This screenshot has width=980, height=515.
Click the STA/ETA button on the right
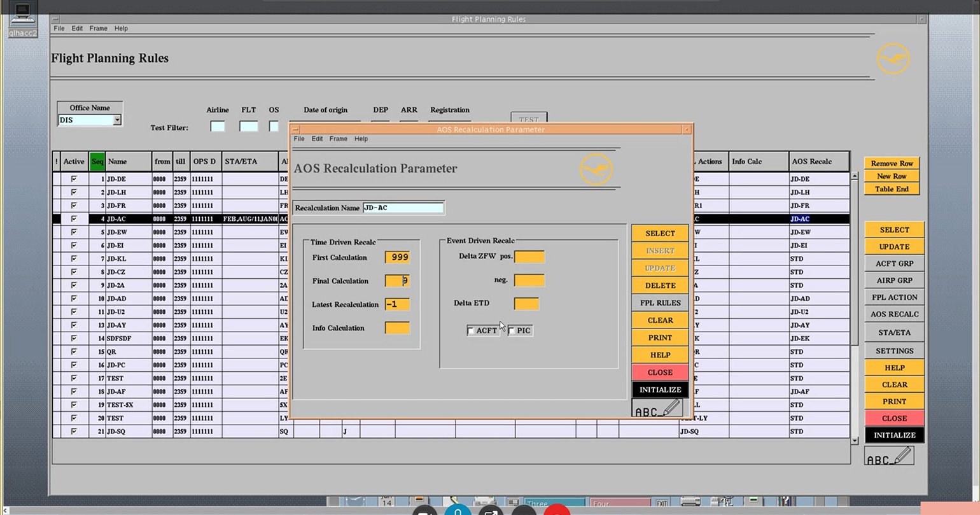pyautogui.click(x=894, y=332)
